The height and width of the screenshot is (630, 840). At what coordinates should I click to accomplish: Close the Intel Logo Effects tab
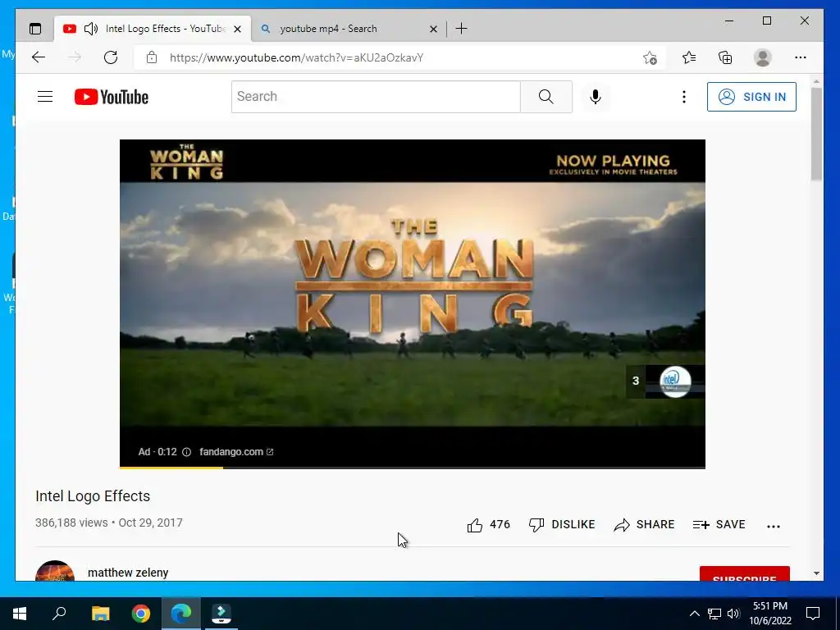click(x=237, y=29)
